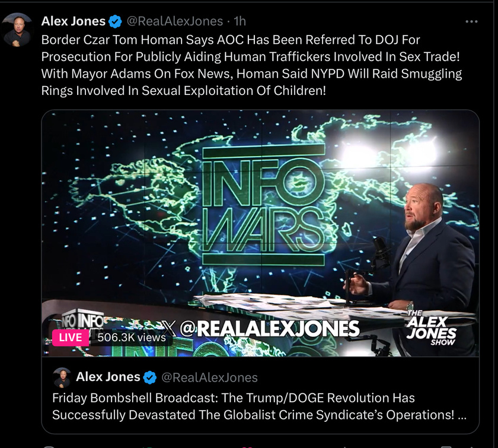Screen dimensions: 498x448
Task: Click the 506.3K views counter
Action: [x=132, y=338]
